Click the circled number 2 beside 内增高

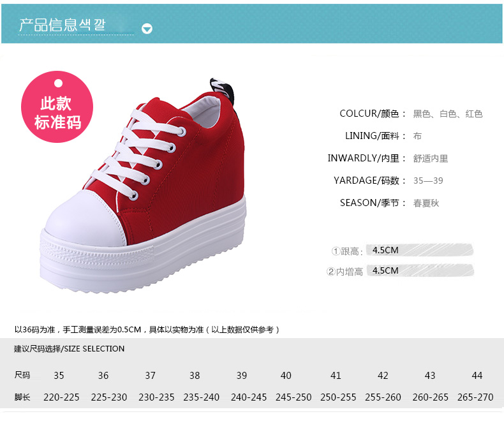pos(330,272)
